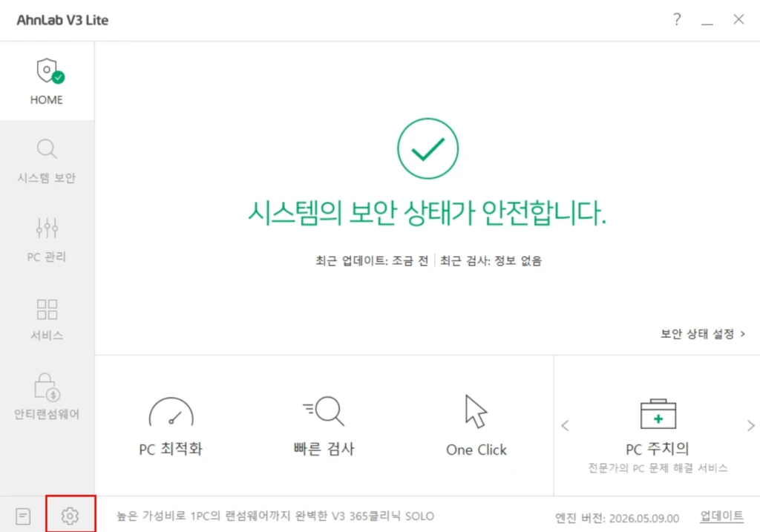760x532 pixels.
Task: Open PC 주치의 service card
Action: point(658,435)
